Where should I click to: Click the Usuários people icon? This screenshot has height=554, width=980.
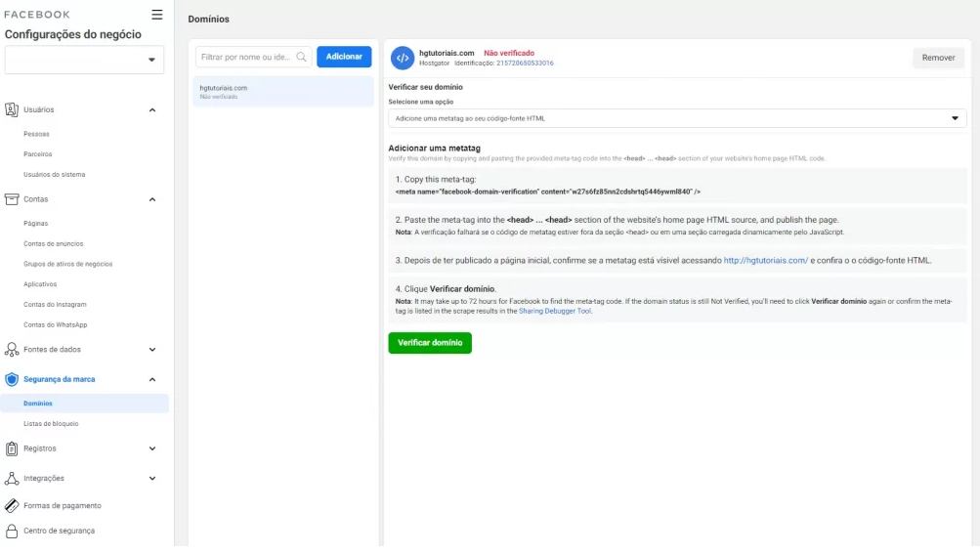point(12,109)
